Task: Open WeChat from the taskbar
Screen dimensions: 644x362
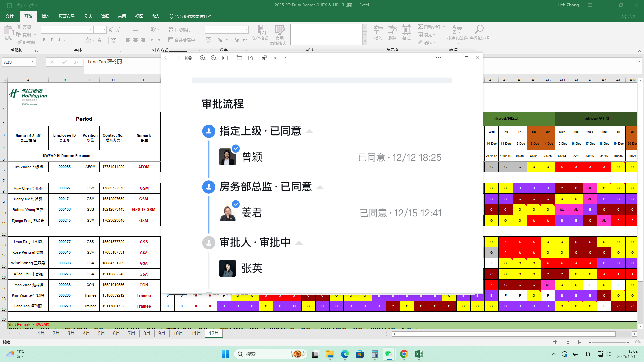Action: [x=389, y=354]
